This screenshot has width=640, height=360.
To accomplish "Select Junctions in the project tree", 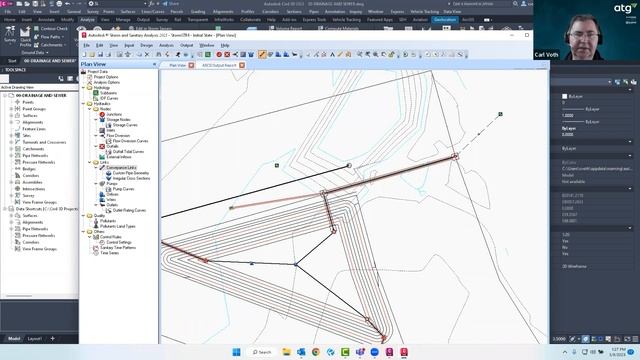I will [x=114, y=114].
